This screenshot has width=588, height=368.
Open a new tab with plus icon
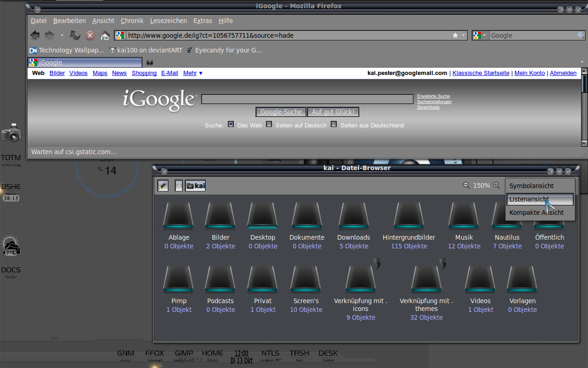[150, 63]
